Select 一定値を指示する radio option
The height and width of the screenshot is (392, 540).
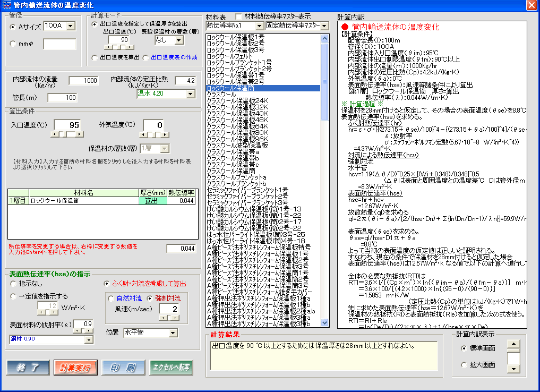(x=14, y=296)
